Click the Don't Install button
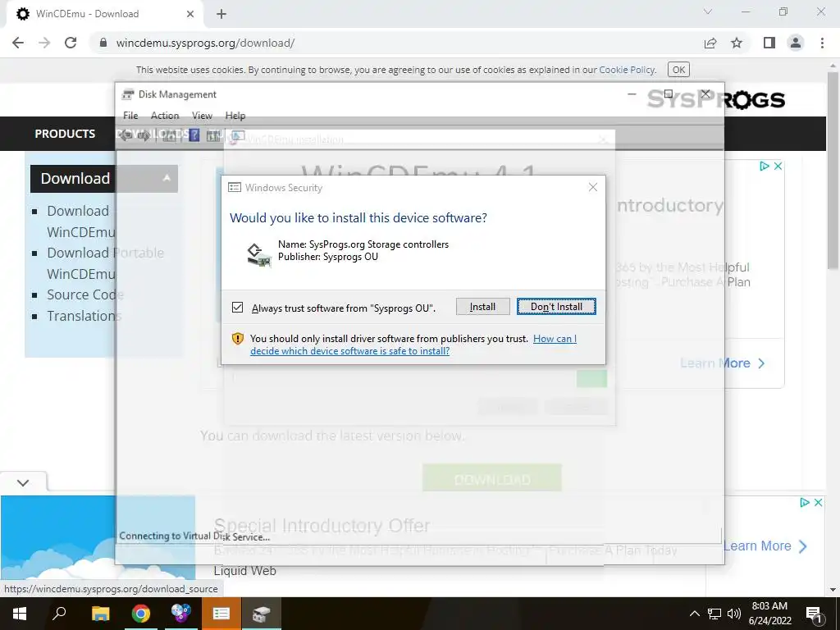 (x=556, y=307)
